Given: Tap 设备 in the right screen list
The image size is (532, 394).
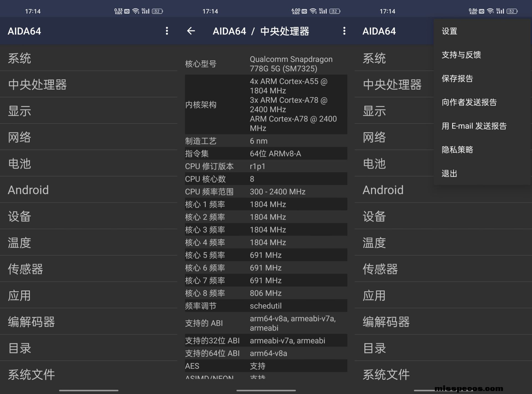Looking at the screenshot, I should [443, 216].
